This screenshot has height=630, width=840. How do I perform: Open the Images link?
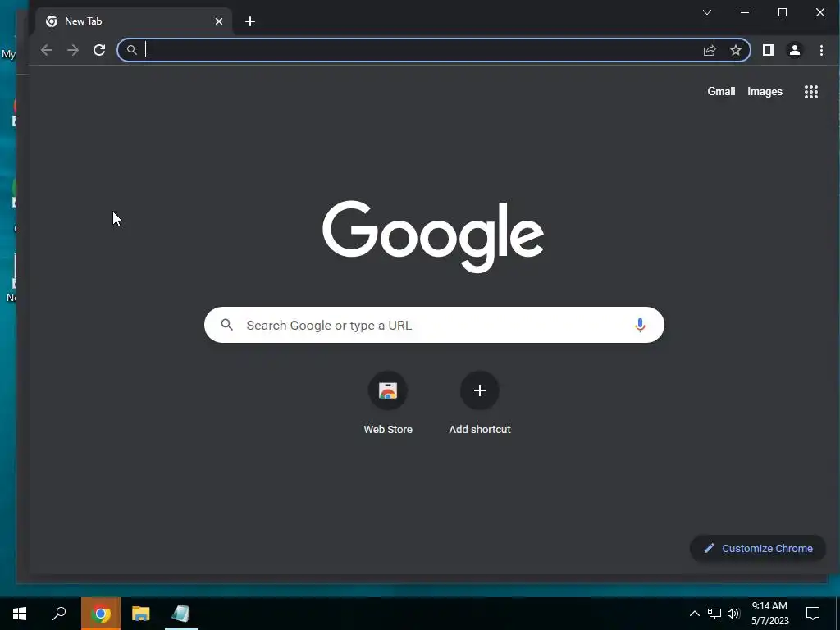pos(765,92)
